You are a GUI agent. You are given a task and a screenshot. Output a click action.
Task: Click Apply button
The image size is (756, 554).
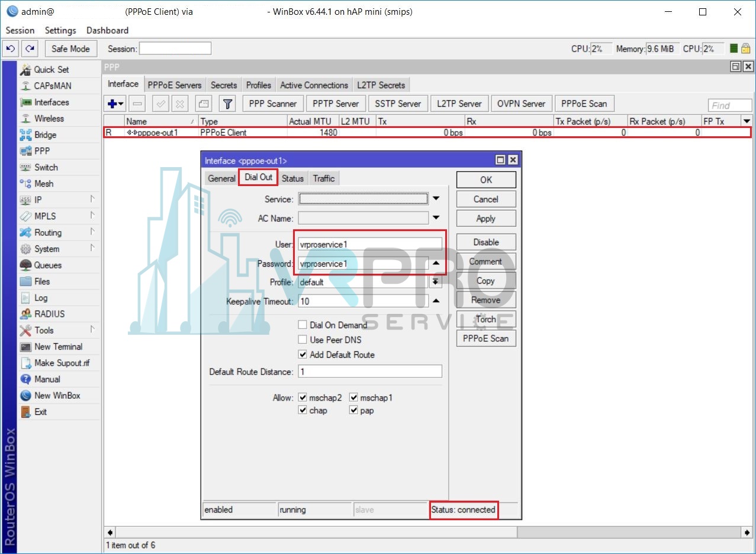(x=486, y=219)
